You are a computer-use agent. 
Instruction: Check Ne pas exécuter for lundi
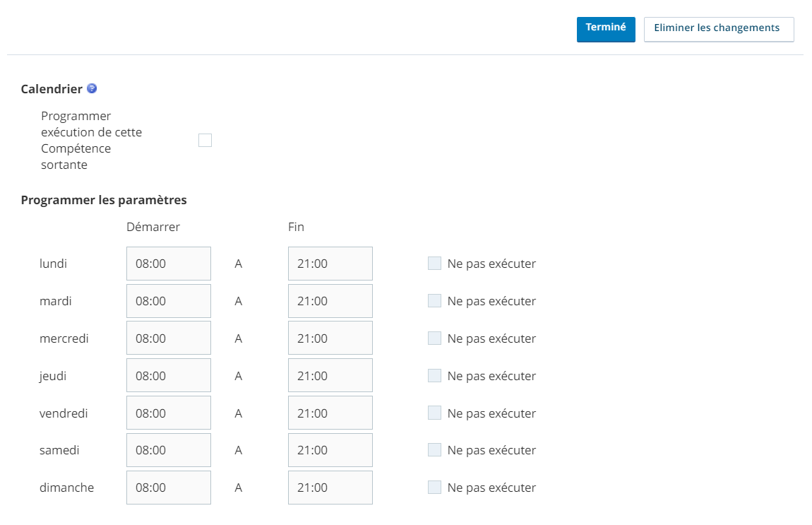pyautogui.click(x=434, y=264)
